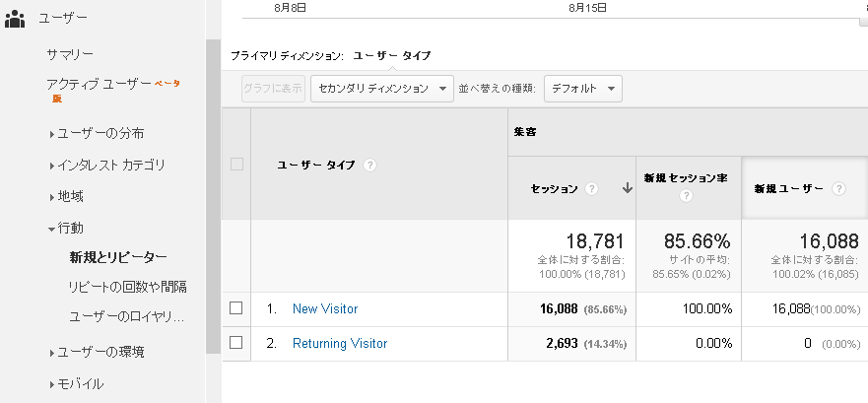The height and width of the screenshot is (403, 868).
Task: Open the Returning Visitor link
Action: 340,343
